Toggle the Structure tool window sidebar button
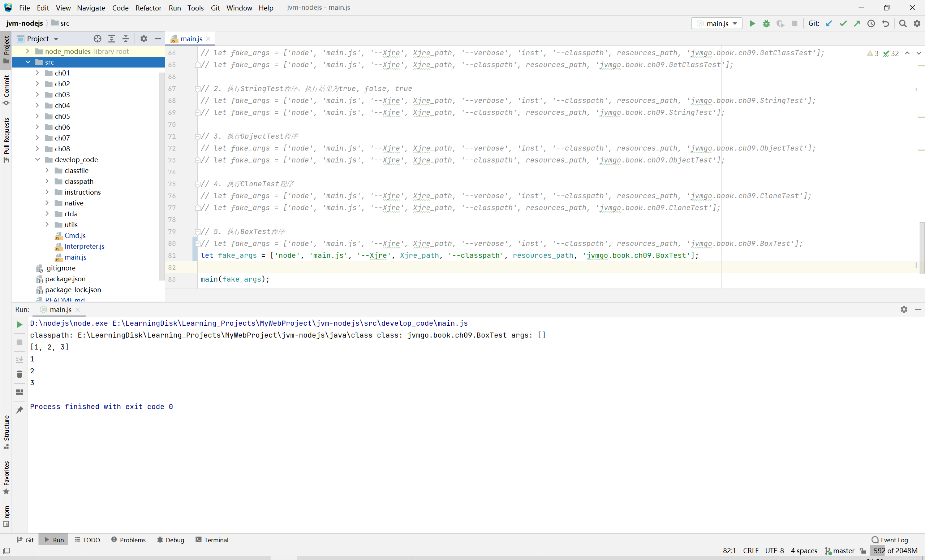 pyautogui.click(x=6, y=431)
